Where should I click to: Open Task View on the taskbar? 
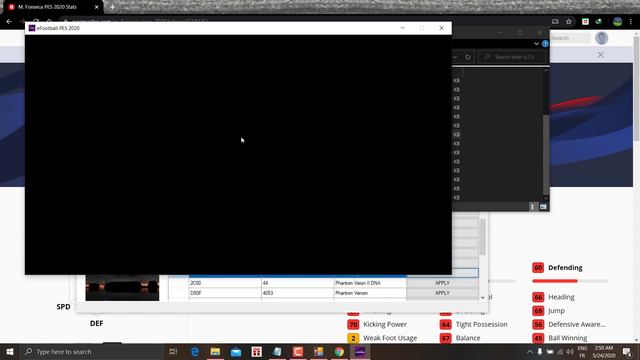173,351
